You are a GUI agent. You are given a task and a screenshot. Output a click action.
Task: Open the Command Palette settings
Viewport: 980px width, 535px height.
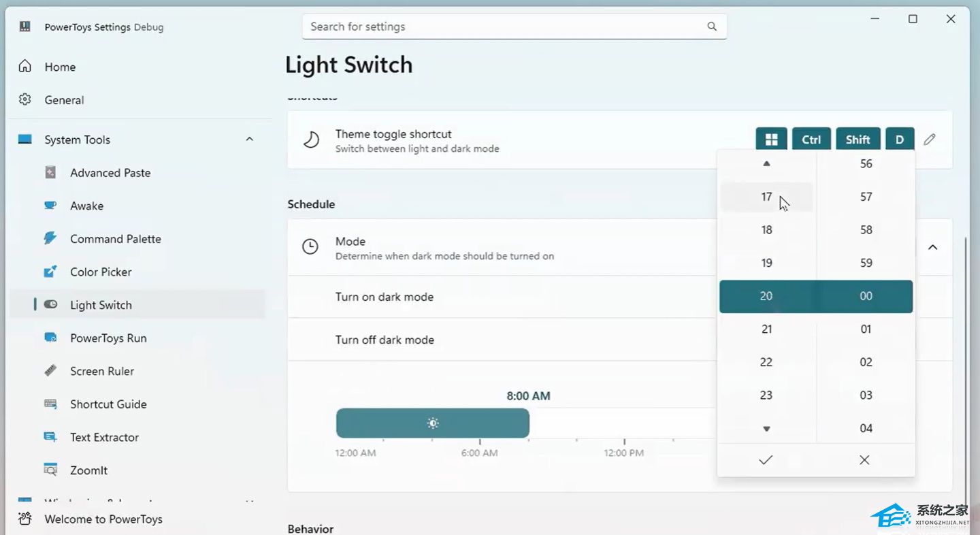(x=116, y=239)
